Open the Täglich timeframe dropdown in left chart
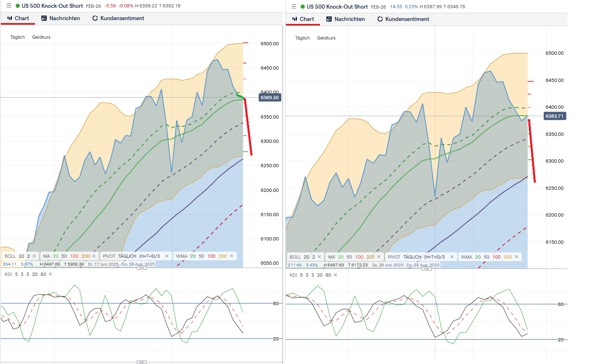Viewport: 605px width, 364px height. pos(17,37)
